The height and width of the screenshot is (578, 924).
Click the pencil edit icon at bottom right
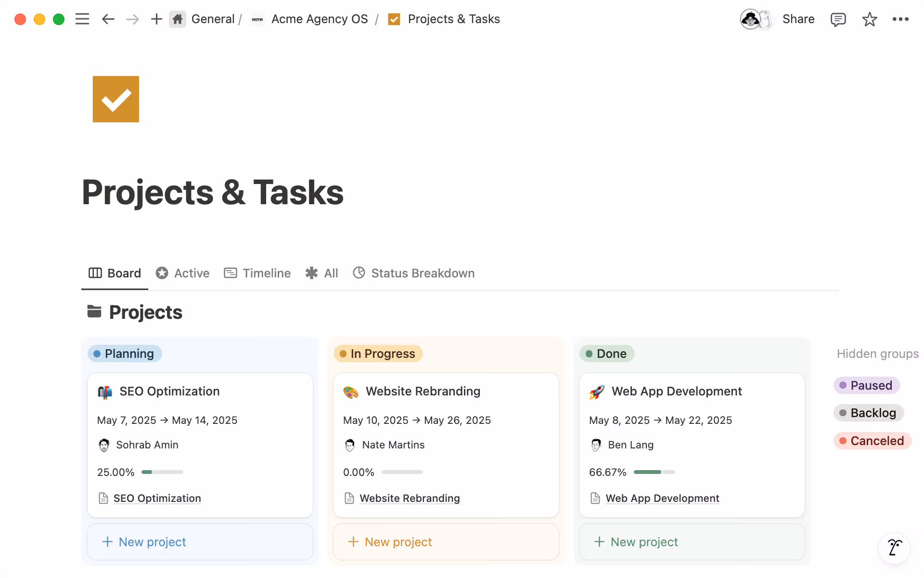point(894,548)
